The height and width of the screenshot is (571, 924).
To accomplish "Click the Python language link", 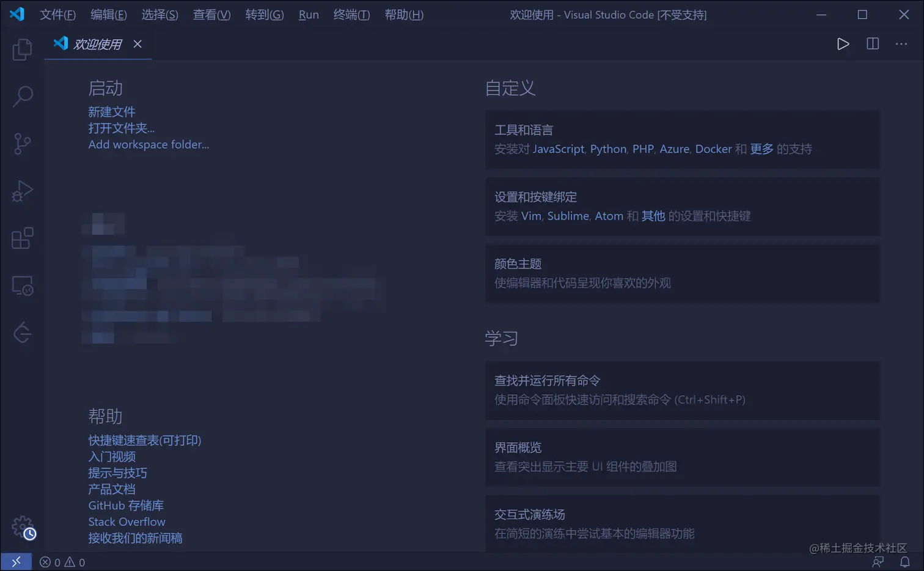I will pos(608,149).
